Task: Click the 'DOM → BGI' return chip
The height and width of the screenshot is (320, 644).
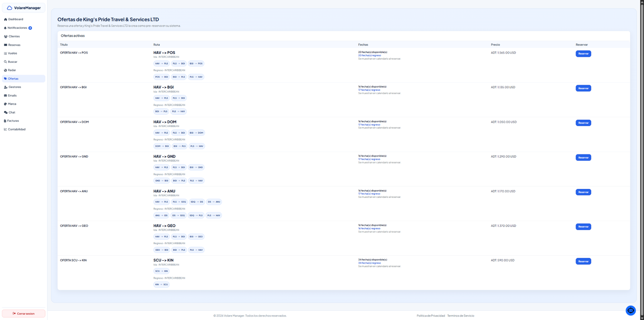Action: (x=162, y=146)
